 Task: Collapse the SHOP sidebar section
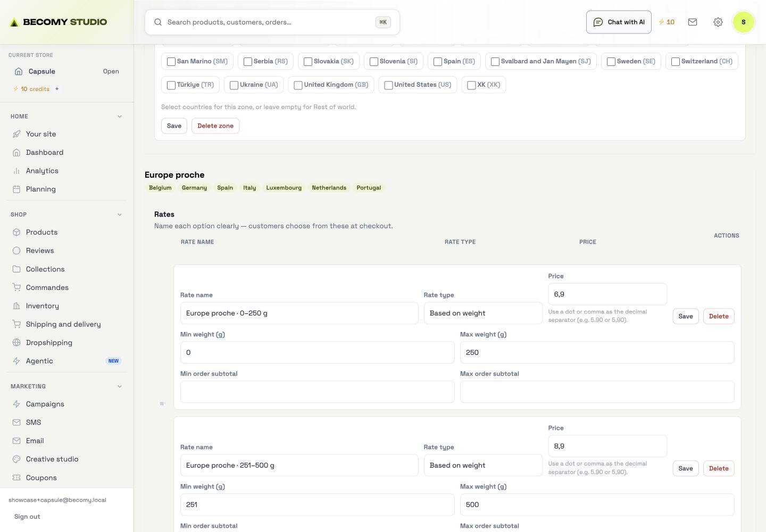(120, 214)
